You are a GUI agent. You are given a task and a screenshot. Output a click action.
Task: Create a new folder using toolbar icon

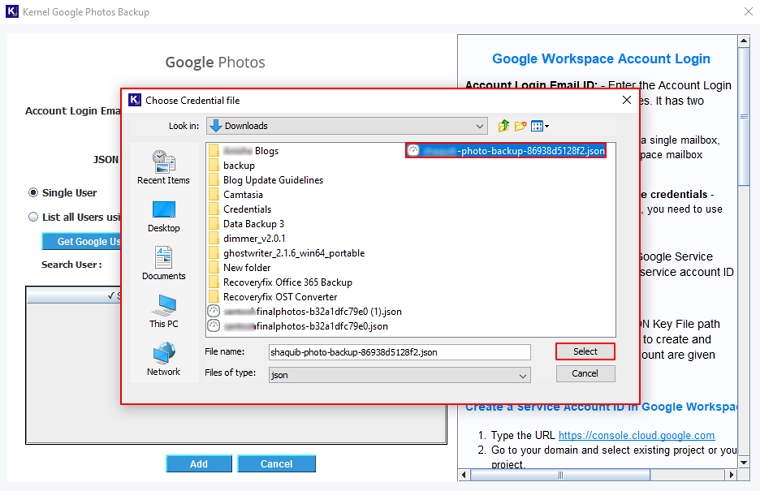point(520,126)
